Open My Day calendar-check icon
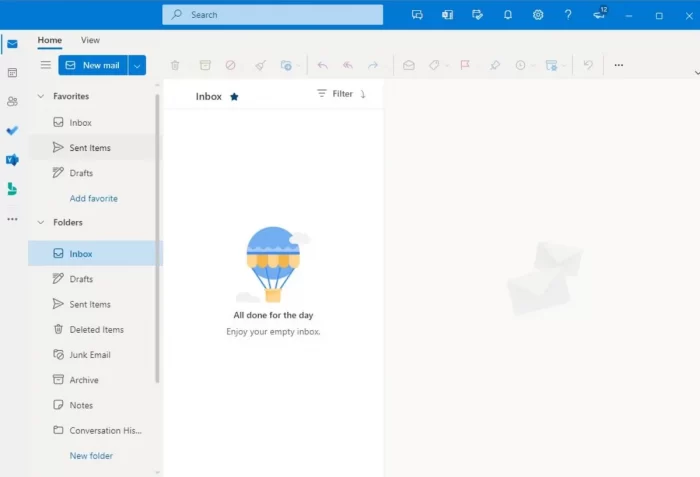 click(x=477, y=15)
